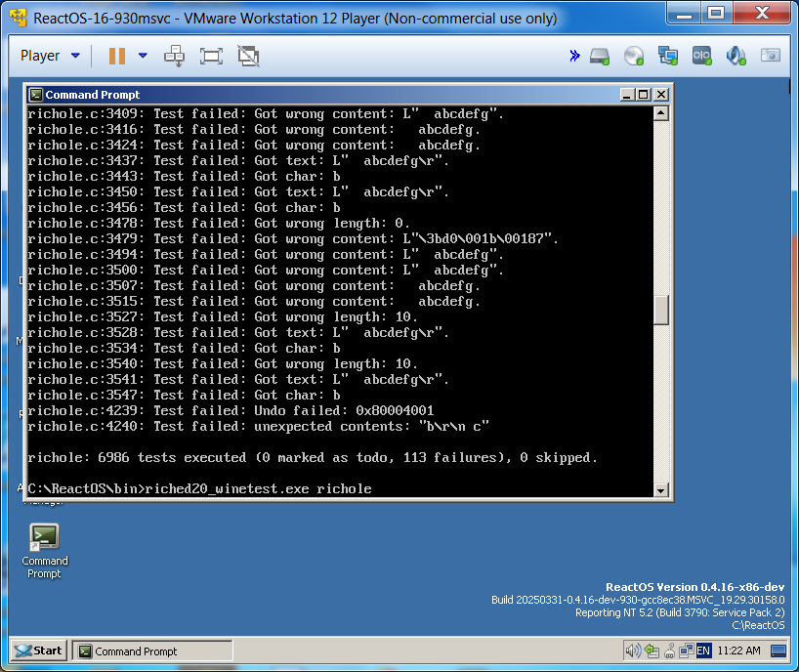Toggle Unity mode in VMware toolbar

click(x=249, y=56)
